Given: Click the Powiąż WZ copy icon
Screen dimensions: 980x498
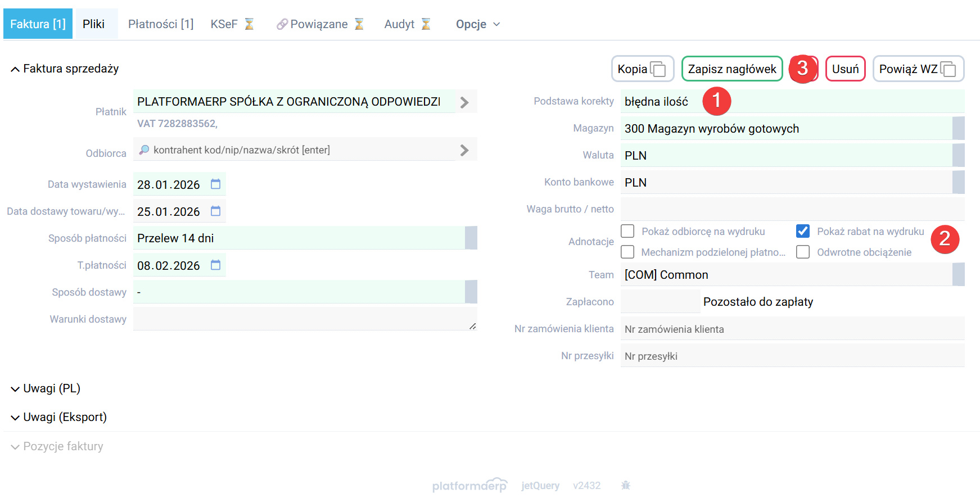Looking at the screenshot, I should click(x=949, y=69).
